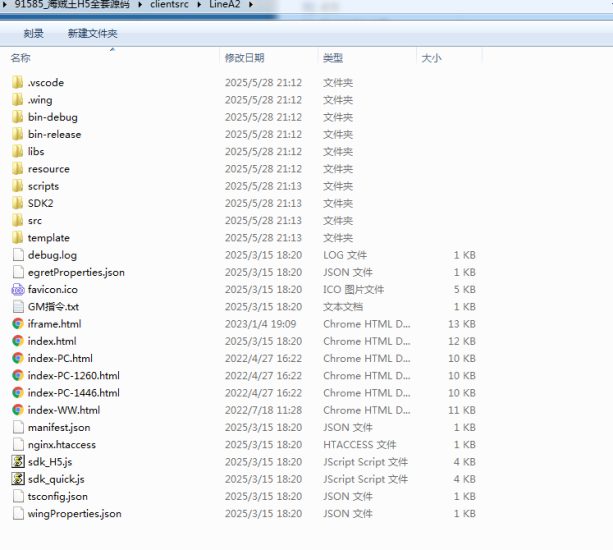This screenshot has width=613, height=550.
Task: Select the .vscode folder icon
Action: pos(17,83)
